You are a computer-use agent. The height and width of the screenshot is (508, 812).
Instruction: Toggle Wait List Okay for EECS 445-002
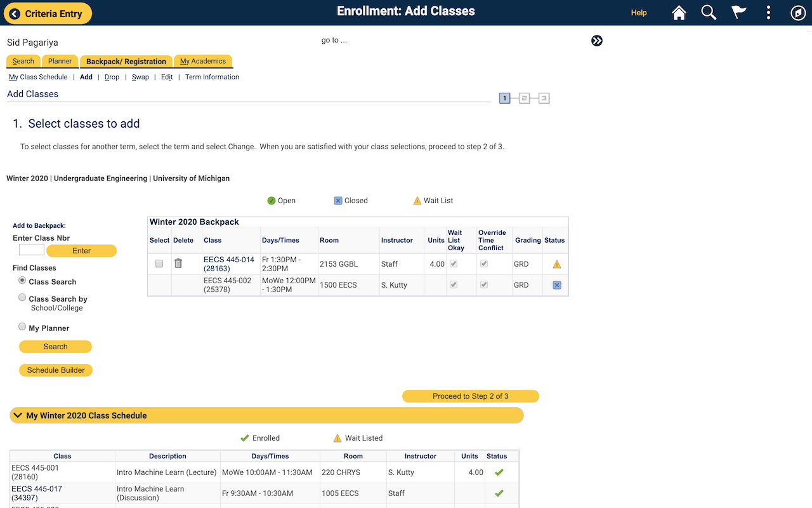pos(454,285)
